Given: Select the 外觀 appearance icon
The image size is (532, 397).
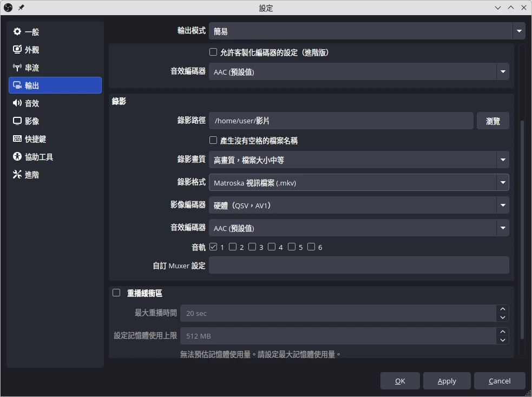Looking at the screenshot, I should point(17,50).
